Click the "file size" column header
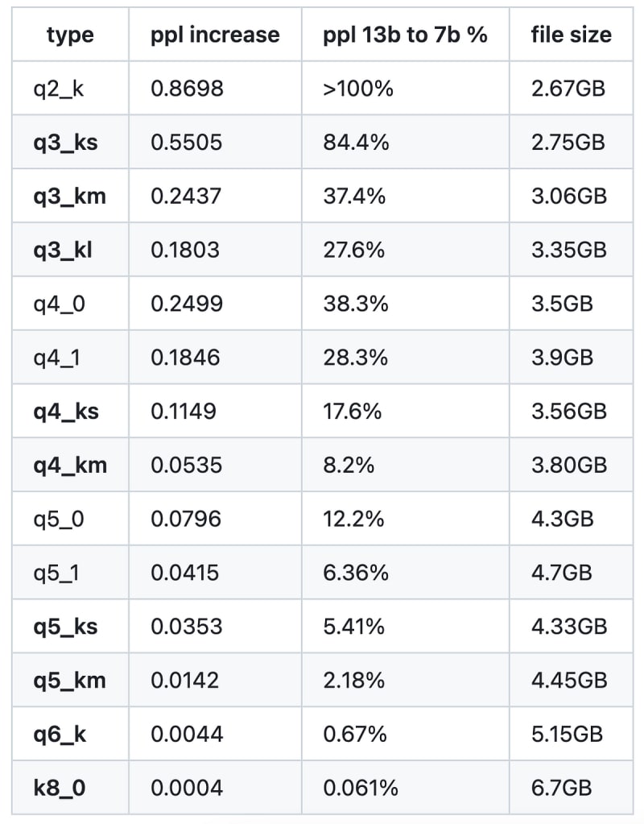The height and width of the screenshot is (824, 644). tap(571, 35)
